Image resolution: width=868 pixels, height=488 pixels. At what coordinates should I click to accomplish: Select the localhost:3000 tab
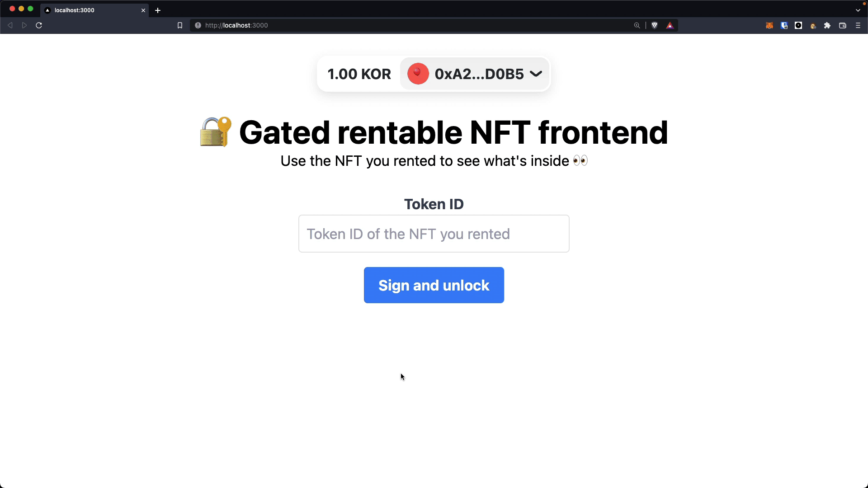(90, 10)
